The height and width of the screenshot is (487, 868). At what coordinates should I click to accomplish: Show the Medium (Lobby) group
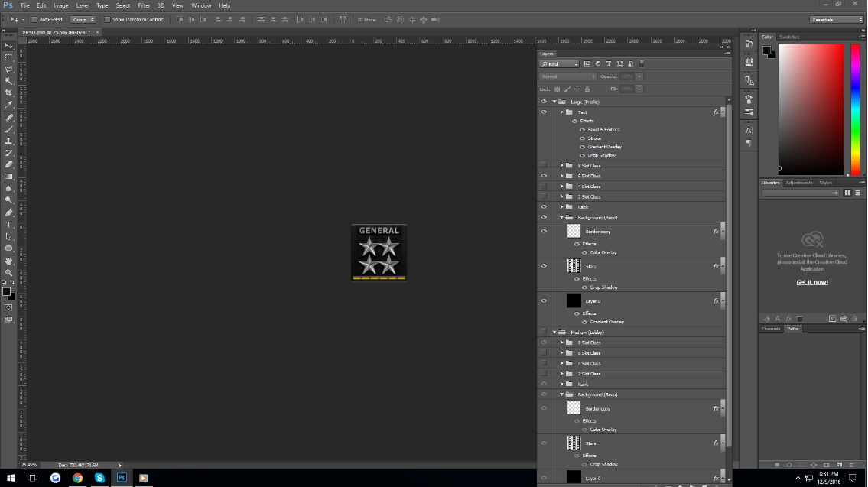tap(544, 332)
